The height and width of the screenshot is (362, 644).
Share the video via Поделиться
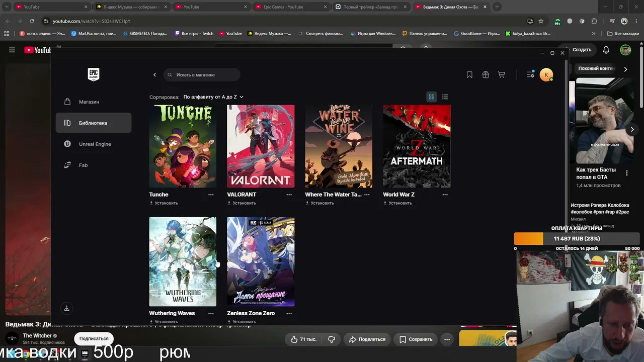[x=367, y=339]
